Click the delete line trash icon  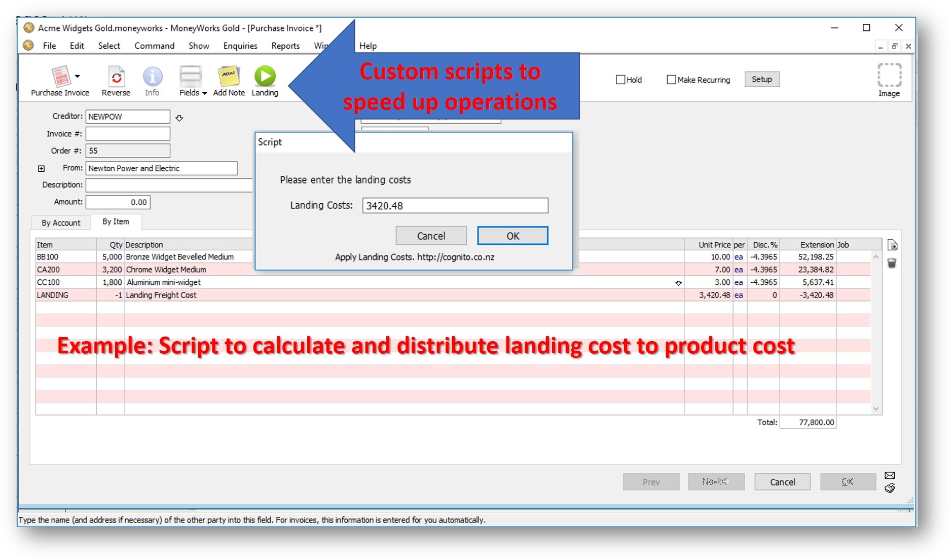coord(892,263)
